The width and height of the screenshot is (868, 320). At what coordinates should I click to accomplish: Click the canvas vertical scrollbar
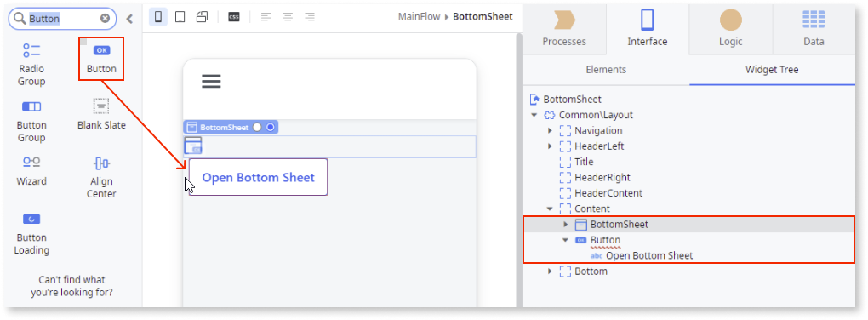[519, 169]
